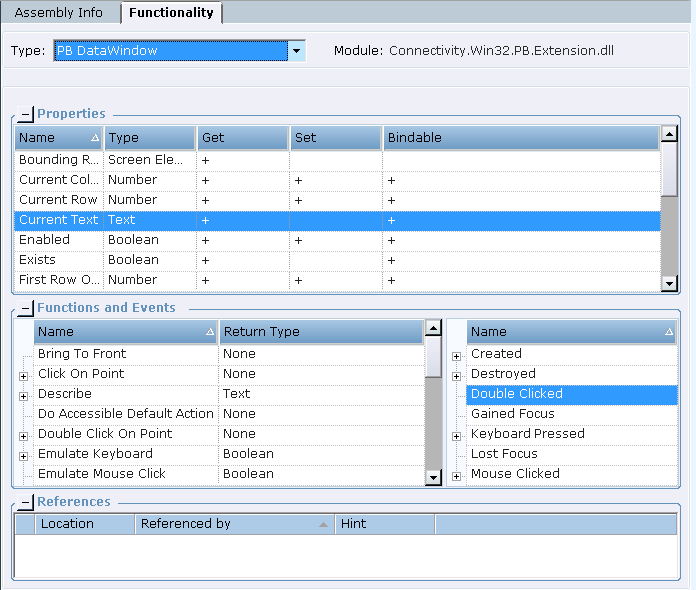The image size is (696, 590).
Task: Sort references by Referenced by header
Action: point(235,524)
